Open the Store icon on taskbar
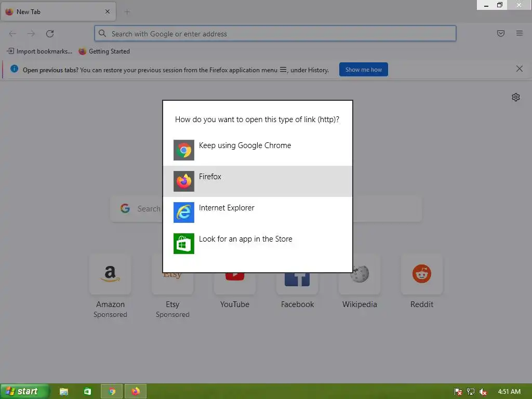Image resolution: width=532 pixels, height=399 pixels. click(x=87, y=392)
